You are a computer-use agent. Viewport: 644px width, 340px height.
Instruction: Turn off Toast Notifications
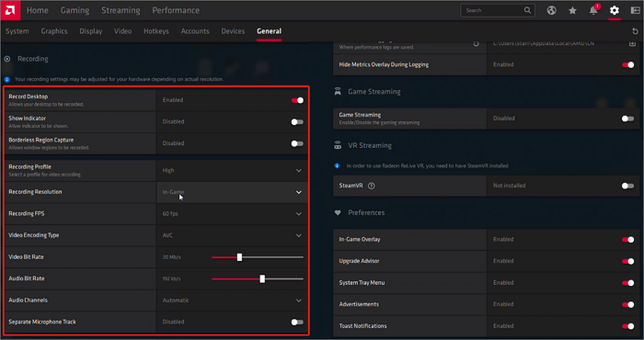628,326
